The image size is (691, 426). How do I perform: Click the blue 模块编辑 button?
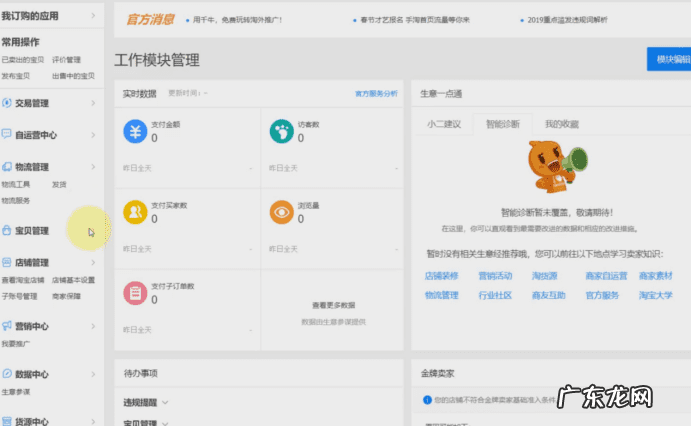point(669,59)
